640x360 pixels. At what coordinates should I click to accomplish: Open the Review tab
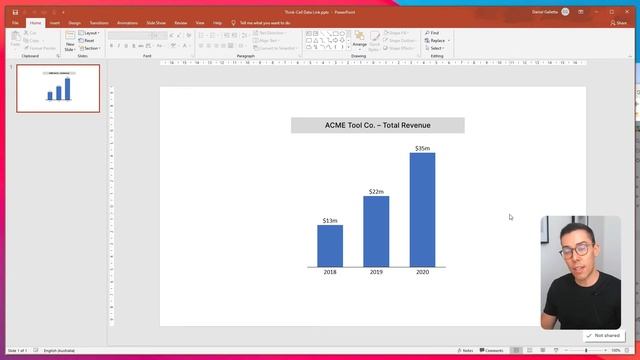180,23
